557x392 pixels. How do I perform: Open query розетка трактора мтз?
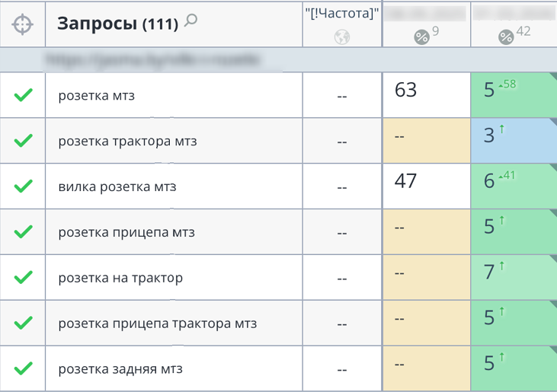(127, 141)
